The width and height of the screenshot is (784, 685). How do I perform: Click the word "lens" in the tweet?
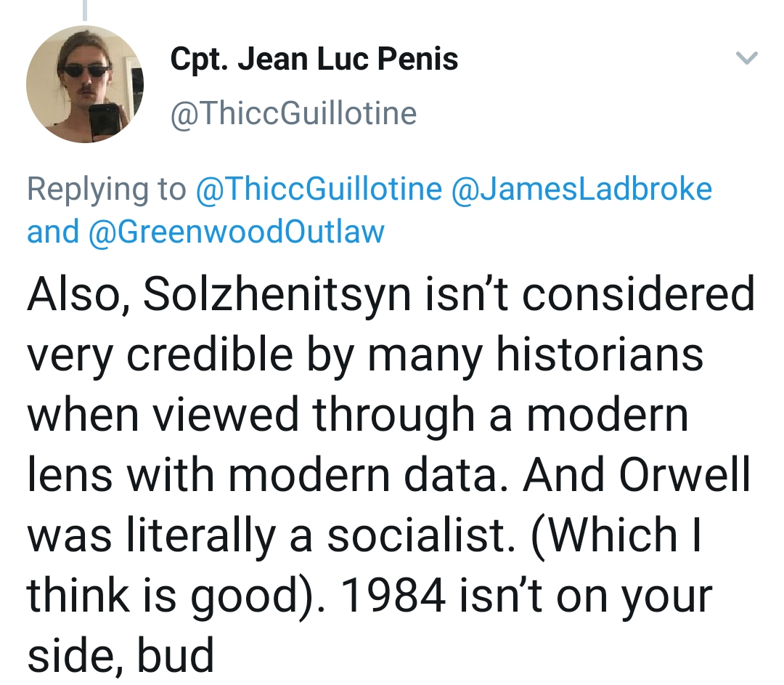tap(71, 474)
